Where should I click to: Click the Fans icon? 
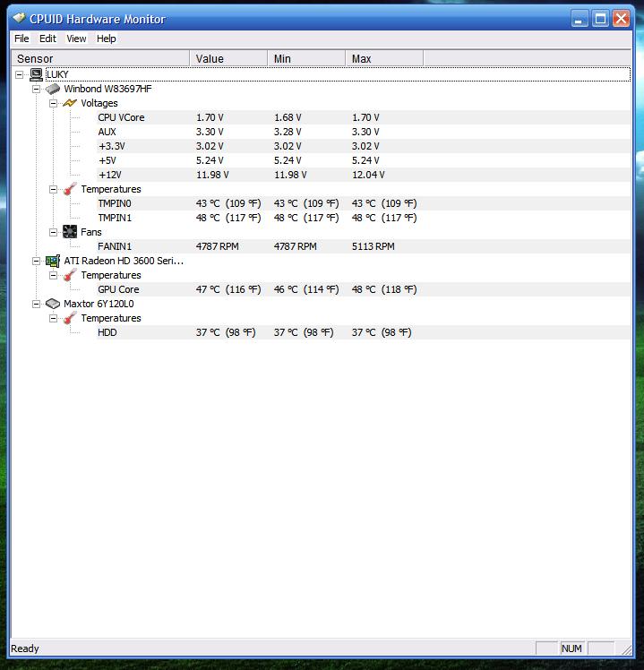70,232
